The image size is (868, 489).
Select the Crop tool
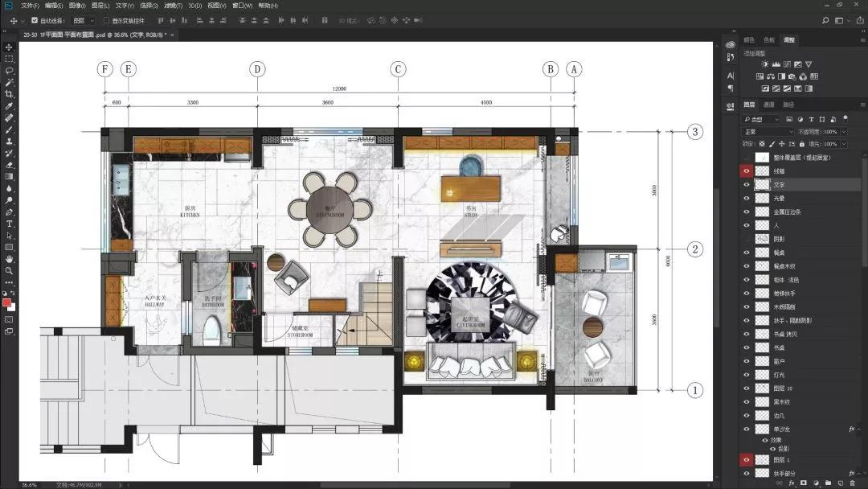[x=9, y=94]
